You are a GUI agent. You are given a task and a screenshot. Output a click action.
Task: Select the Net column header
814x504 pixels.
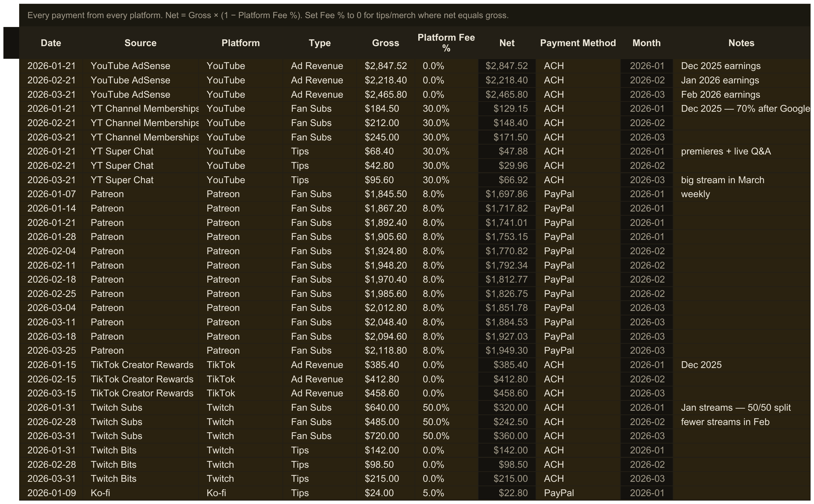click(x=507, y=43)
